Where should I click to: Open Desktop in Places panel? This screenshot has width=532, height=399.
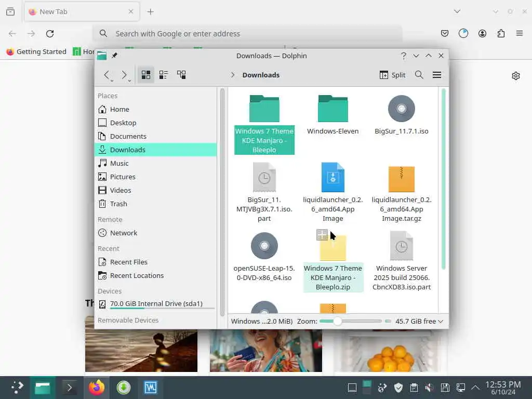tap(156, 123)
